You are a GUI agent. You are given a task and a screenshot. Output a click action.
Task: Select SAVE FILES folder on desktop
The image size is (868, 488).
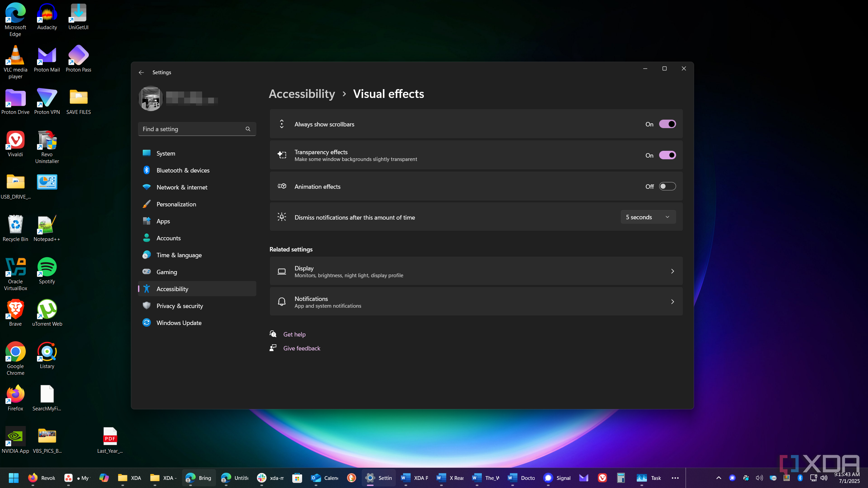pyautogui.click(x=78, y=102)
